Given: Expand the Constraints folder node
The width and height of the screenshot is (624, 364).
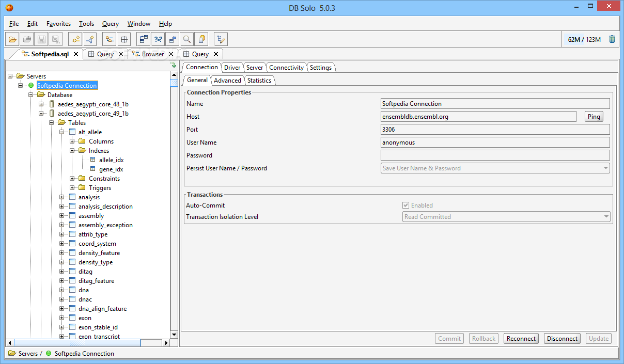Looking at the screenshot, I should click(x=72, y=179).
